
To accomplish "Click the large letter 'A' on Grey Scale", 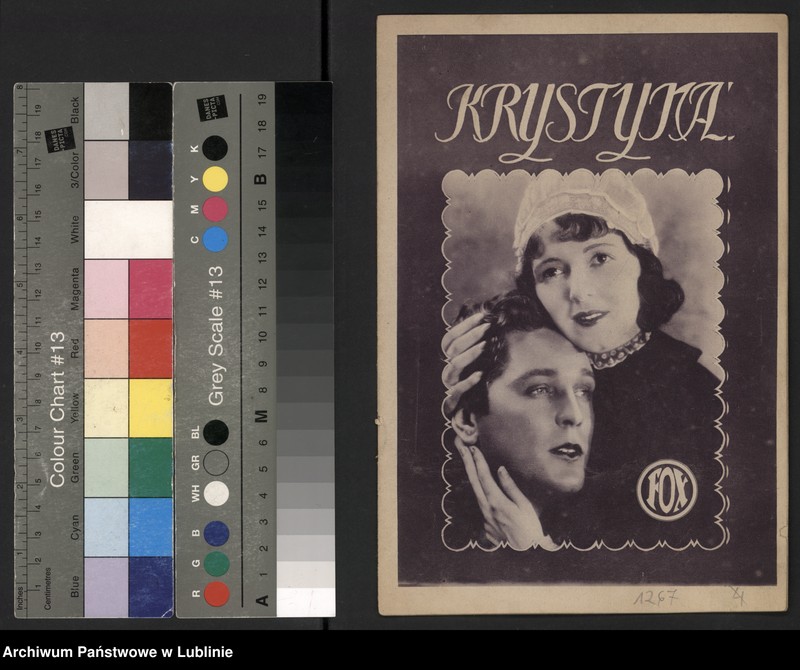I will pos(262,600).
